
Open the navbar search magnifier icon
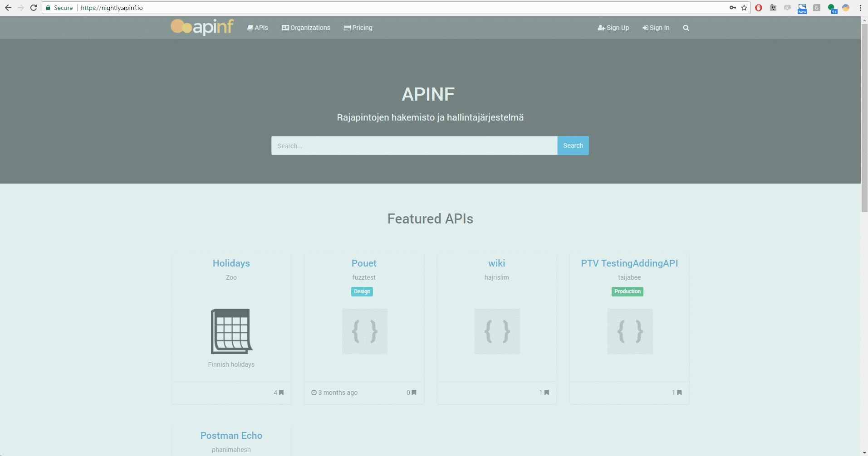coord(686,28)
